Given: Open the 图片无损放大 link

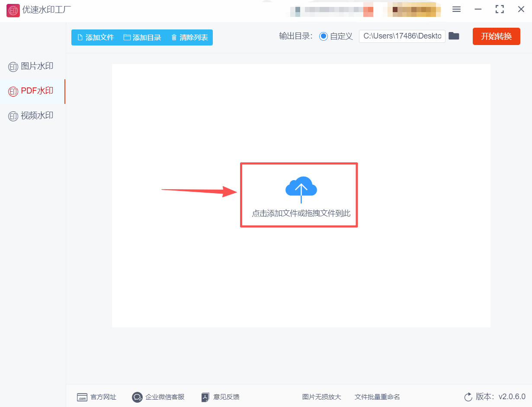Looking at the screenshot, I should click(x=321, y=397).
